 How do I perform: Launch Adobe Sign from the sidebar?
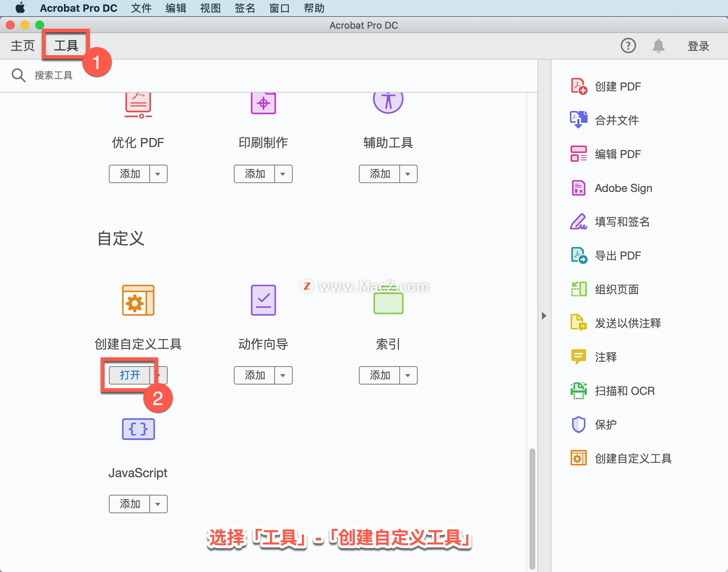611,188
